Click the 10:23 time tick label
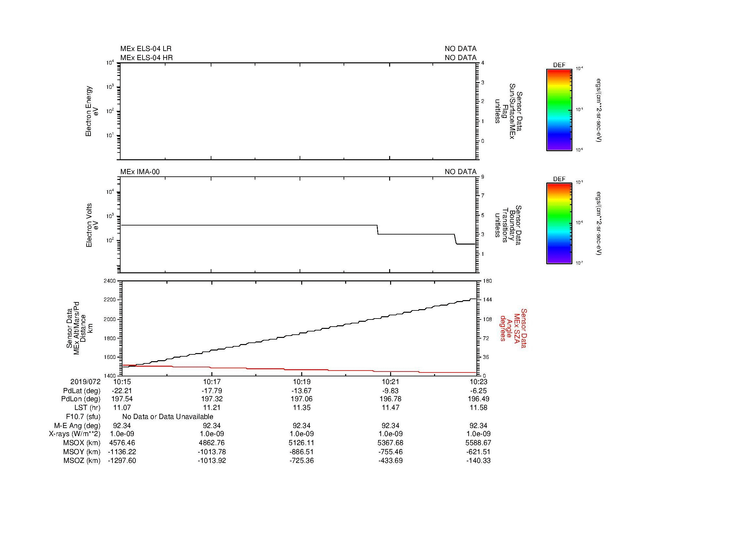Screen dimensions: 756x534 pyautogui.click(x=479, y=382)
